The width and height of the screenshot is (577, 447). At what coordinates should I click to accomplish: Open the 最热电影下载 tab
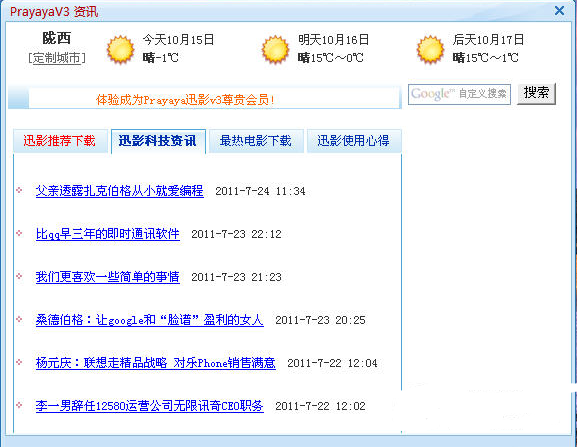point(256,141)
